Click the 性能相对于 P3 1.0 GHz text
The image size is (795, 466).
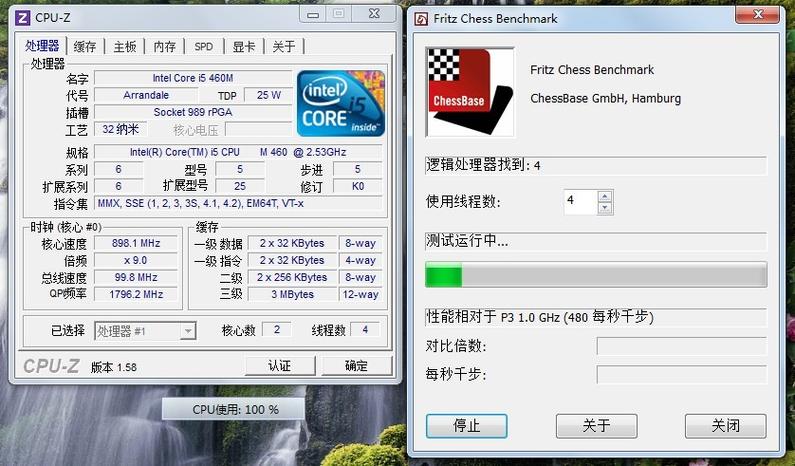pyautogui.click(x=540, y=317)
